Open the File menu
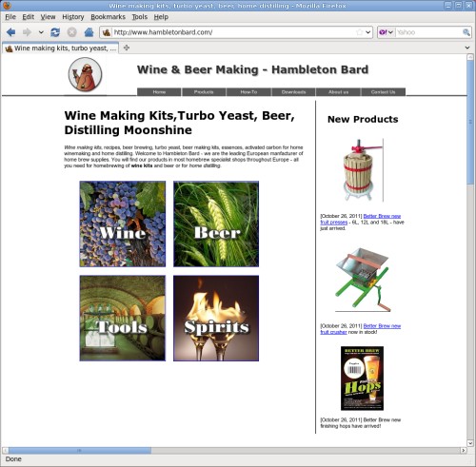This screenshot has width=476, height=467. click(10, 17)
